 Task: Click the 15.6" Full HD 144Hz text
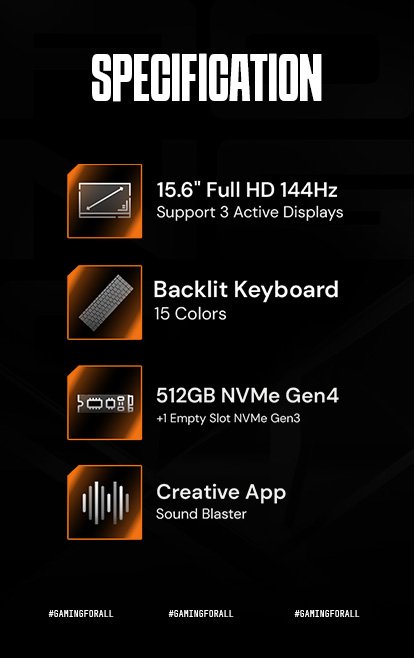coord(247,190)
